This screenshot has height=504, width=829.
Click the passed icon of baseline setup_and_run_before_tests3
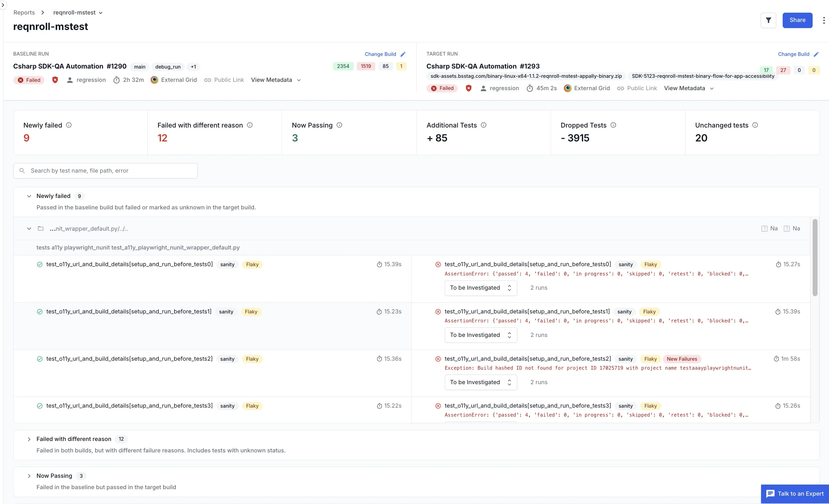[40, 406]
